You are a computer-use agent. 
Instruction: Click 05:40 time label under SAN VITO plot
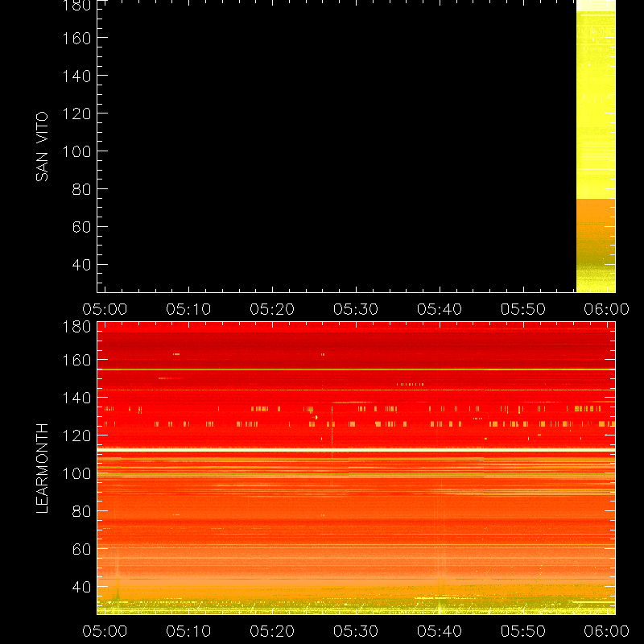click(440, 309)
